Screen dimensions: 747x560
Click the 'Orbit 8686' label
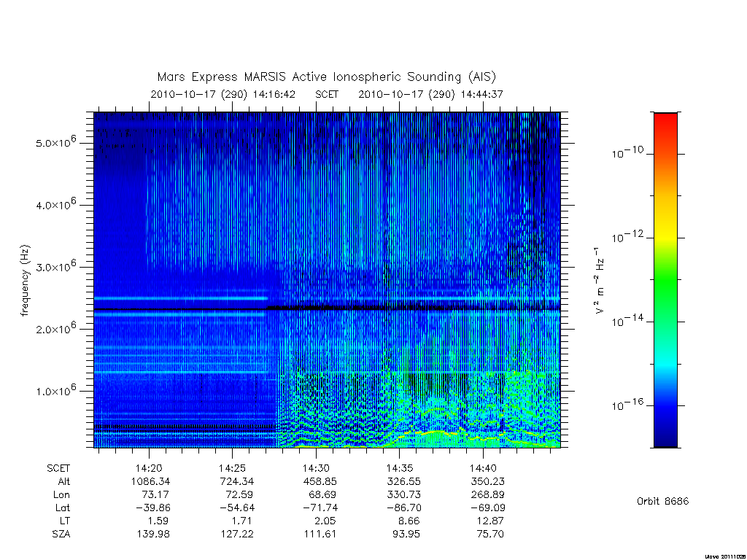(662, 501)
